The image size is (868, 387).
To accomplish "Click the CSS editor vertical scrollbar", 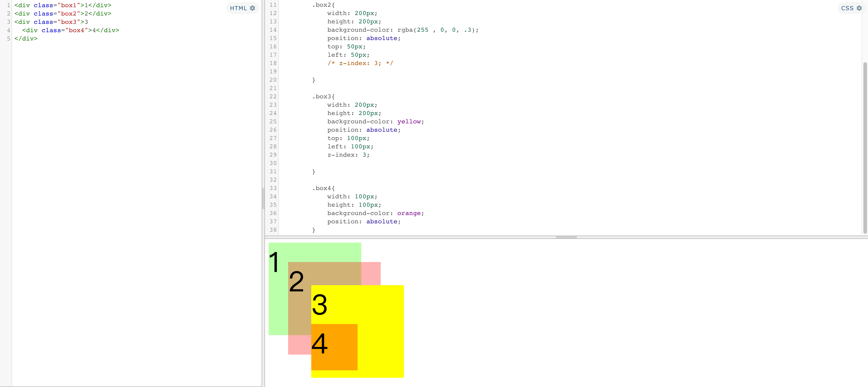I will pos(865,148).
